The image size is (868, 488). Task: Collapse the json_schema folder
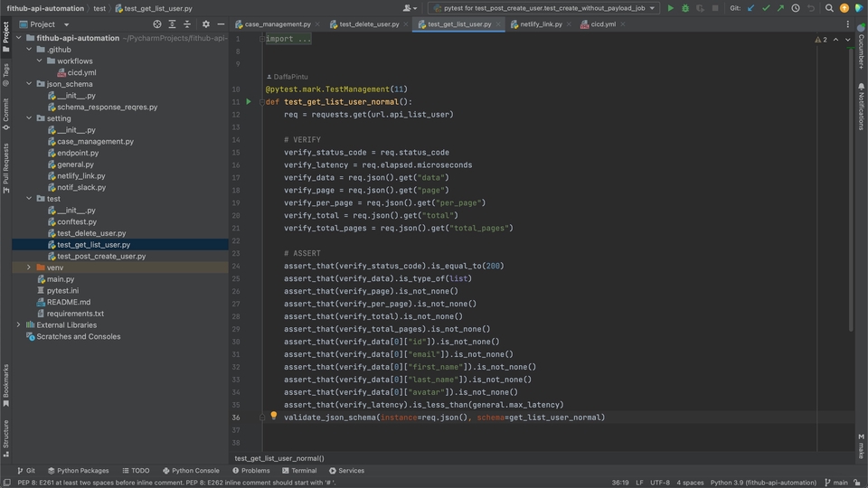click(29, 84)
